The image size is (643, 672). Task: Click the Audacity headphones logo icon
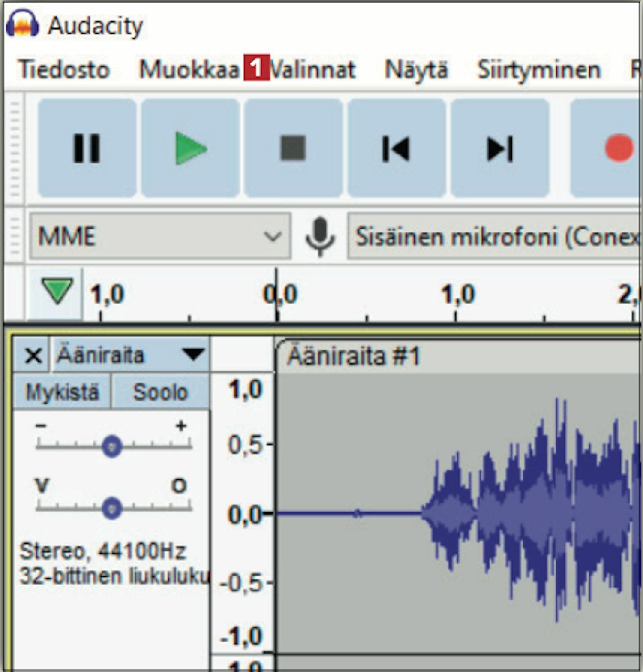[x=22, y=24]
